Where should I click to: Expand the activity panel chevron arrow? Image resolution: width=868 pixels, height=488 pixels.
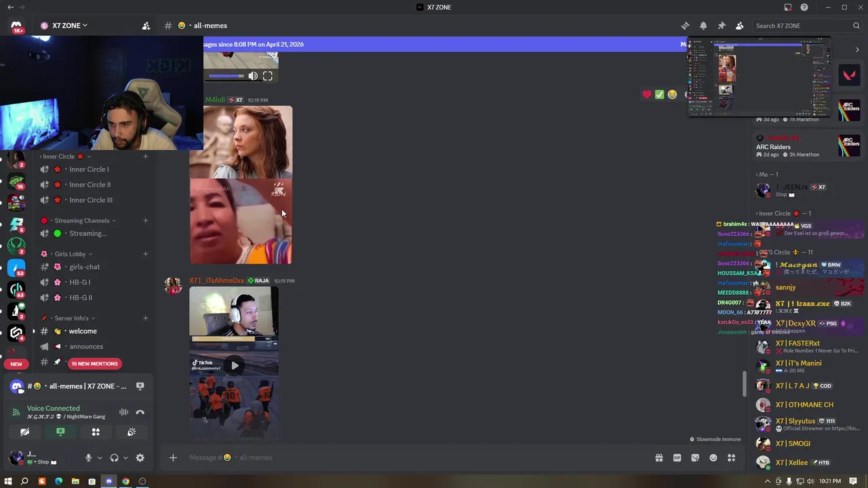pos(857,49)
